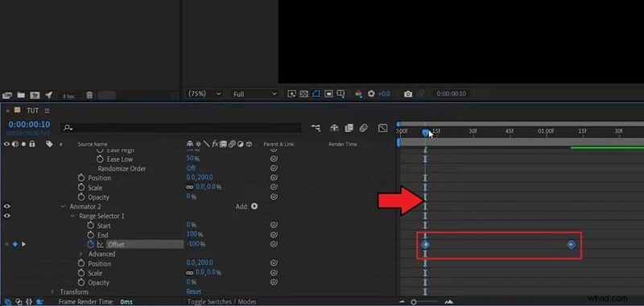Click the timeline current time 0:00:00:10
The height and width of the screenshot is (306, 644).
29,125
